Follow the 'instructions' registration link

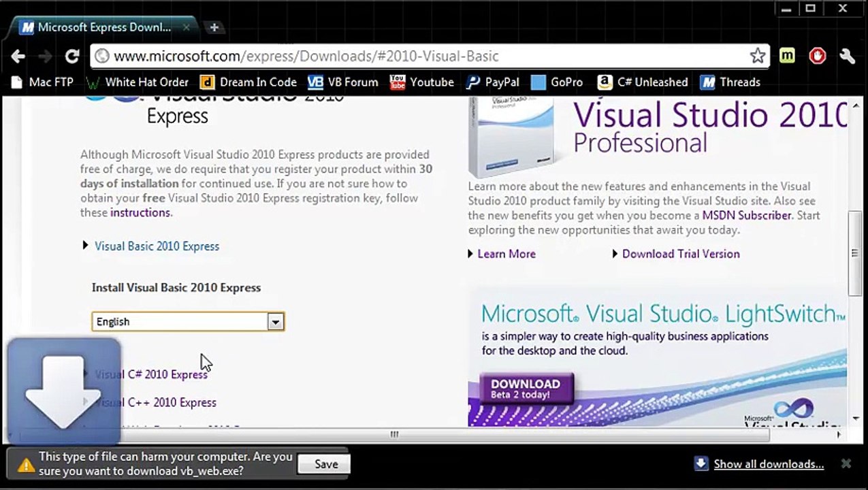[140, 212]
